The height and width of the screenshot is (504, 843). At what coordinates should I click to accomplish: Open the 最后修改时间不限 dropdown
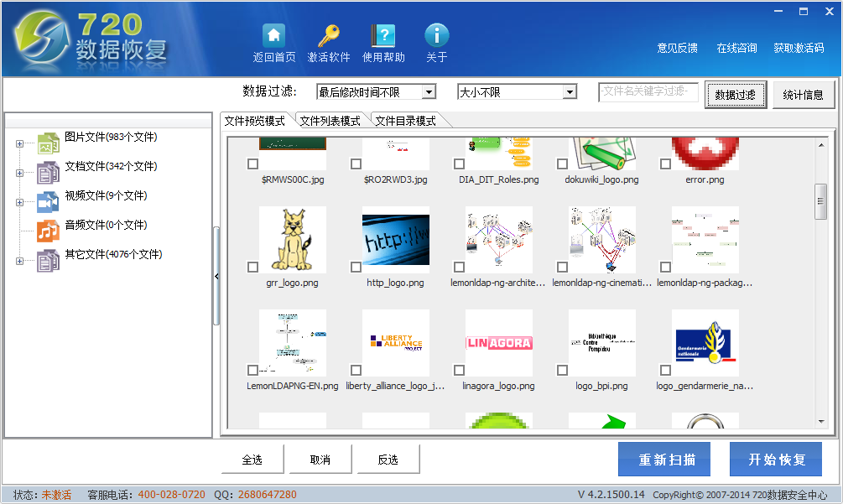tap(429, 92)
